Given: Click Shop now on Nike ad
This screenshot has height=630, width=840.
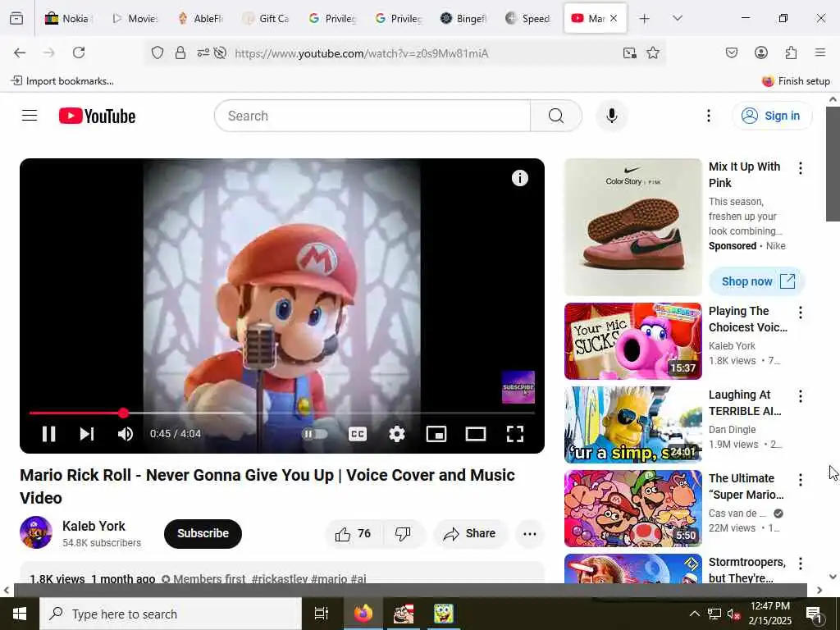Looking at the screenshot, I should coord(757,281).
